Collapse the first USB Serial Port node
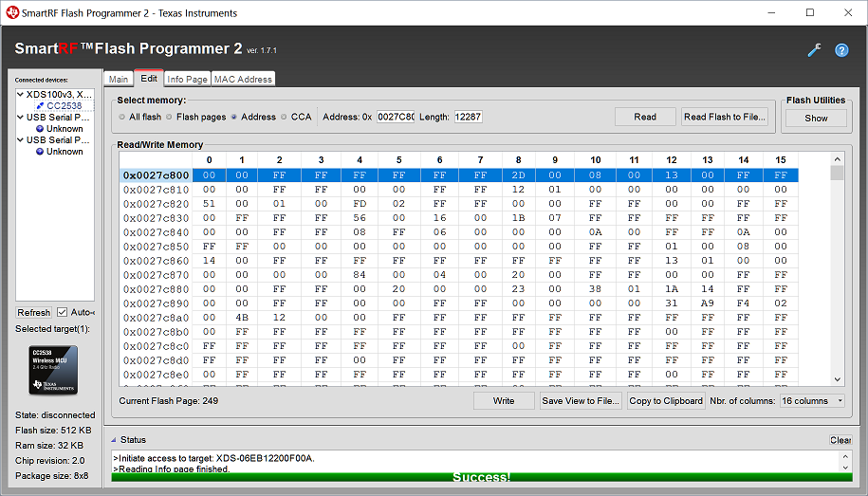Viewport: 868px width, 496px height. pos(21,117)
